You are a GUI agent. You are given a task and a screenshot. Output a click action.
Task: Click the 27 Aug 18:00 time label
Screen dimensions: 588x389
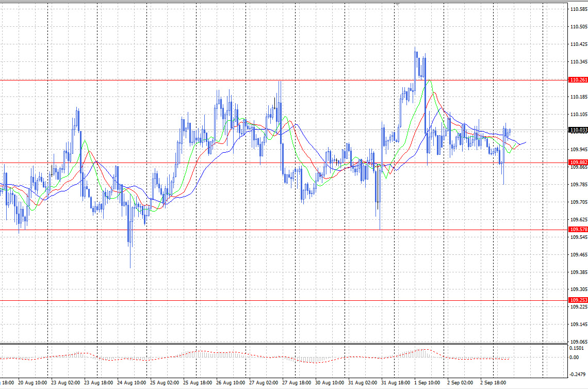(297, 383)
